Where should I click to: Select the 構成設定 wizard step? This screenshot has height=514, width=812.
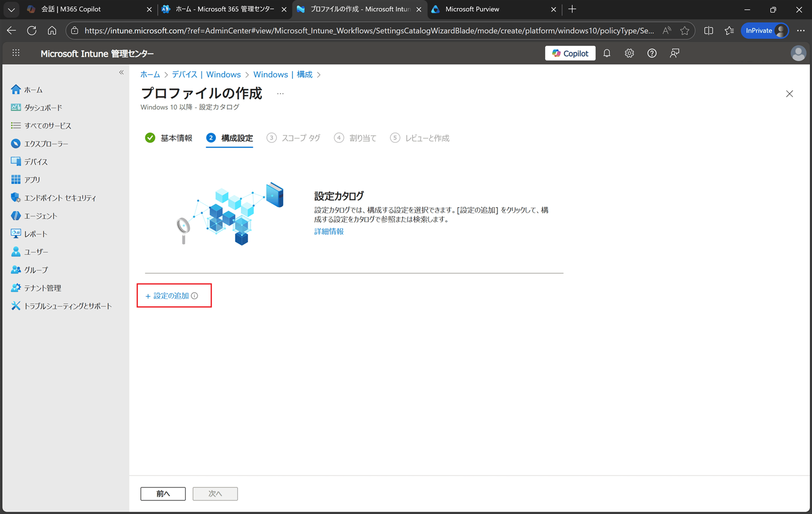[x=230, y=138]
